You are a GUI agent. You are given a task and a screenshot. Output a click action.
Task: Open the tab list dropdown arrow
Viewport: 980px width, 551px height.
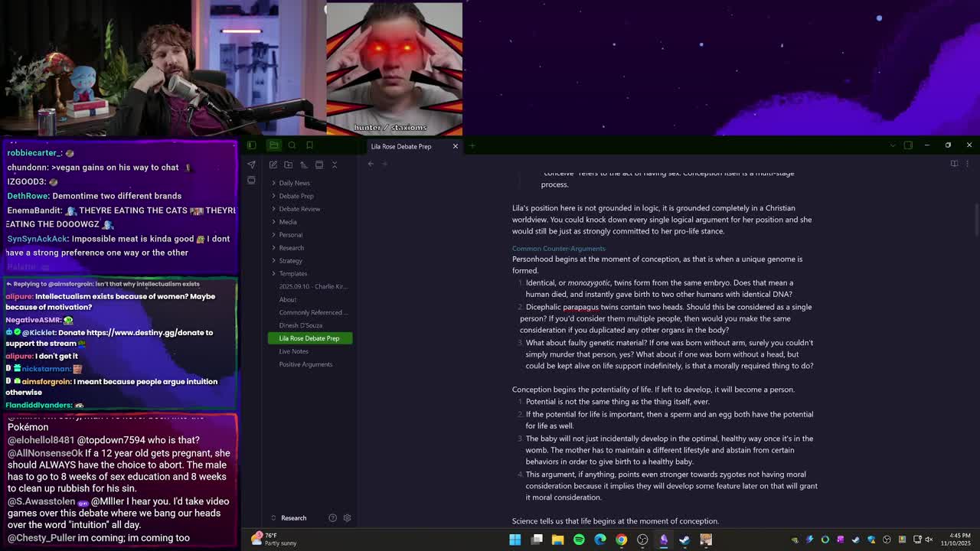click(892, 145)
